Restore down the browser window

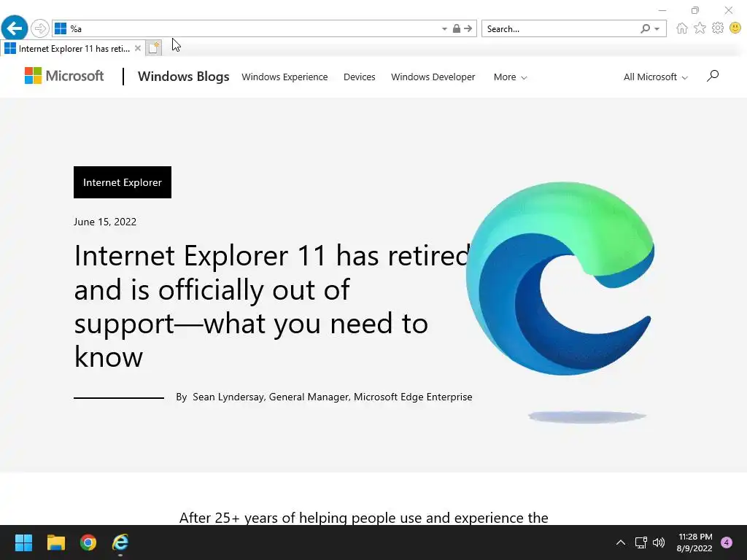[x=695, y=10]
